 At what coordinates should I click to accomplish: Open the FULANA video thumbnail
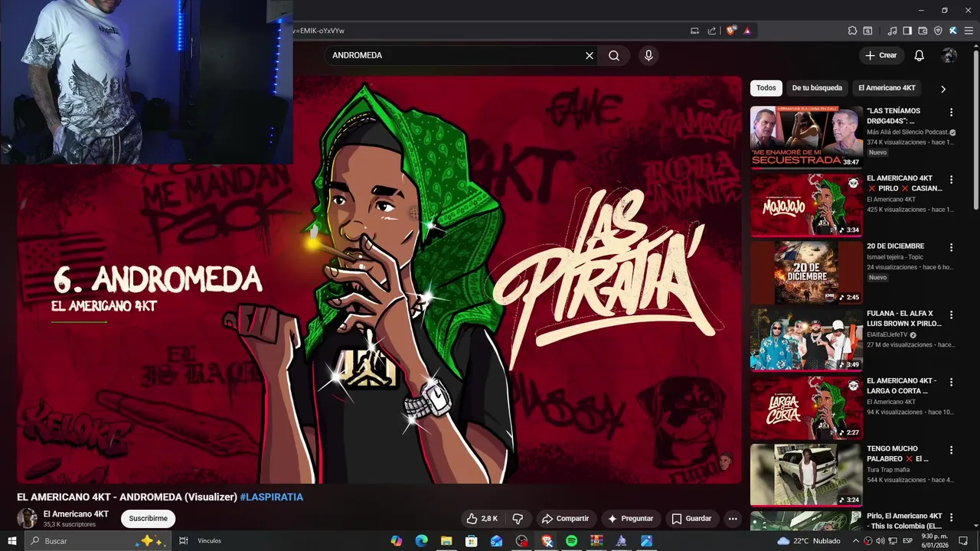pyautogui.click(x=806, y=340)
